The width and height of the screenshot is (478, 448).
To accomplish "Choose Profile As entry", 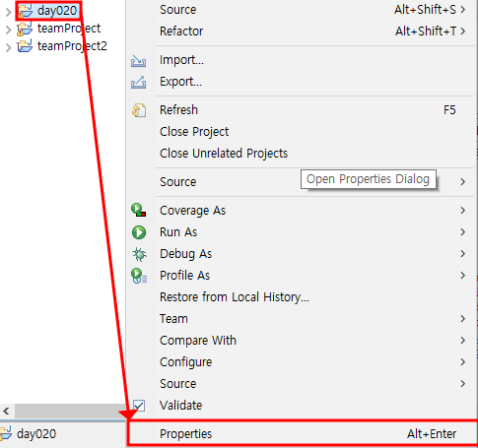I will pyautogui.click(x=302, y=276).
